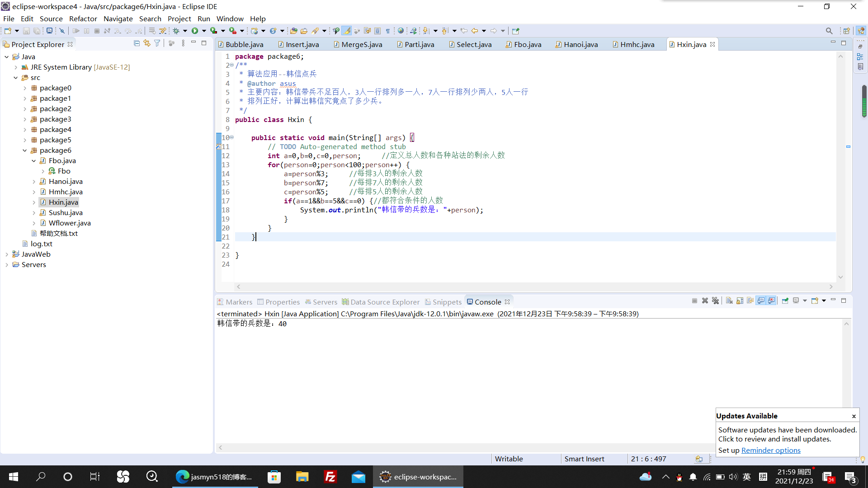Click the Save icon in toolbar
Image resolution: width=868 pixels, height=488 pixels.
click(26, 31)
